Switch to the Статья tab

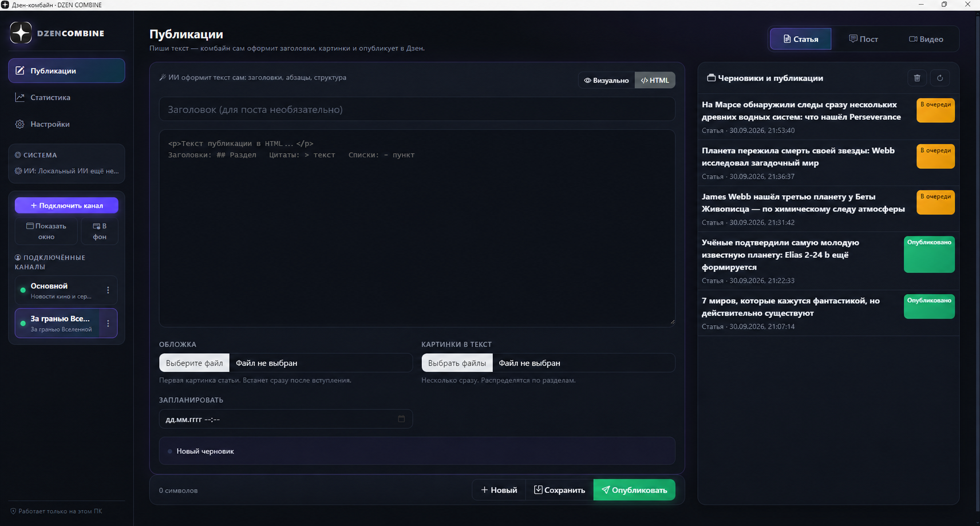[800, 39]
